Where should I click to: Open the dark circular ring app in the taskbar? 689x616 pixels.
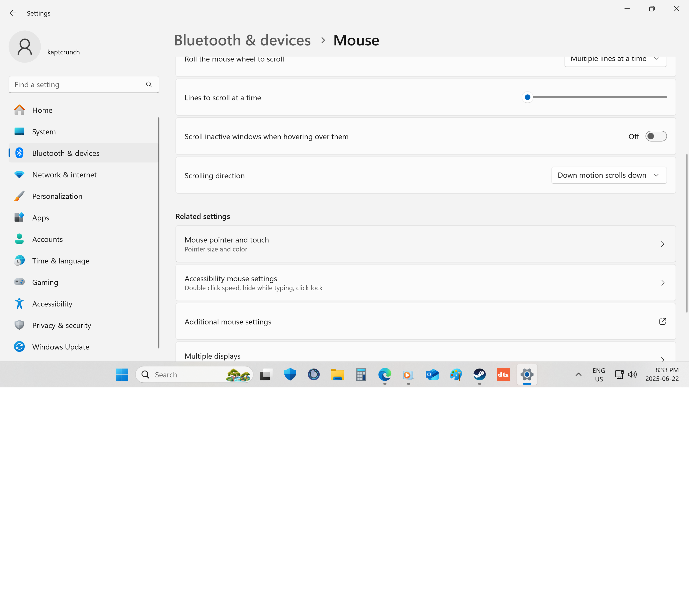coord(314,374)
